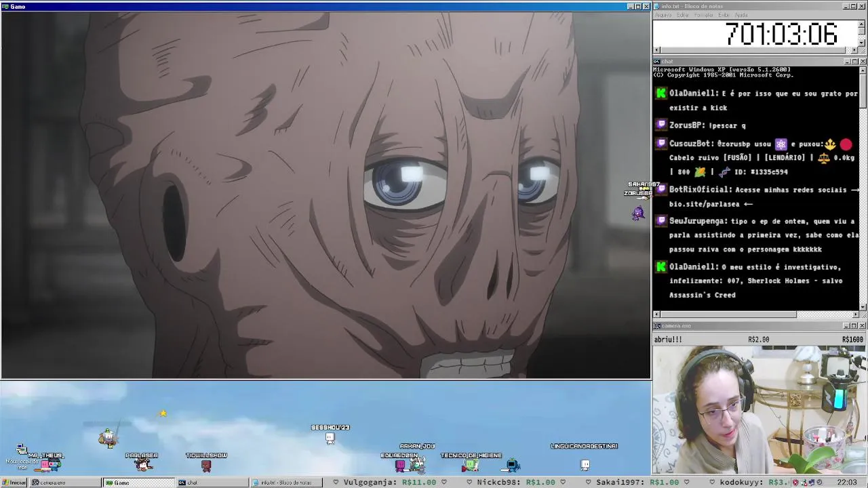The width and height of the screenshot is (868, 488).
Task: Click the Game window title bar icon
Action: click(5, 6)
